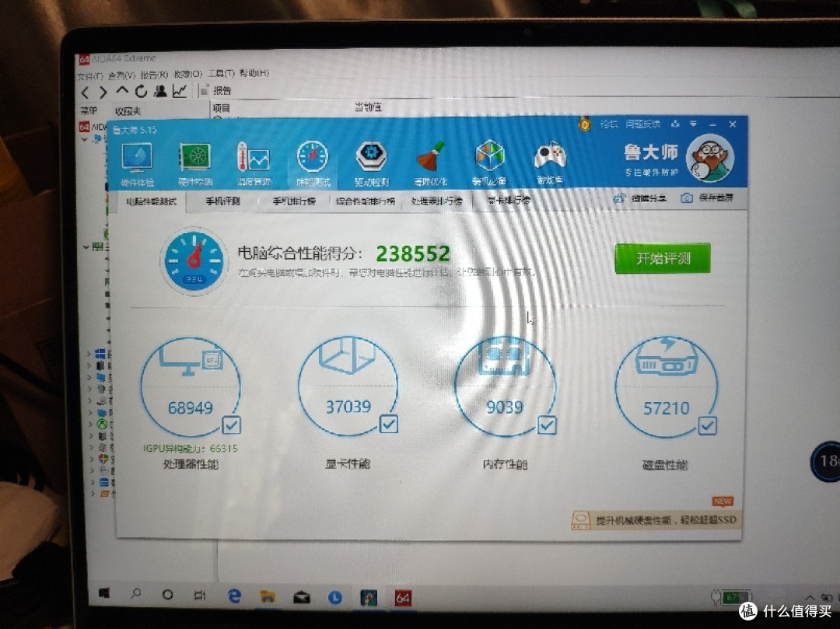Open Task View from taskbar
840x629 pixels.
[200, 595]
